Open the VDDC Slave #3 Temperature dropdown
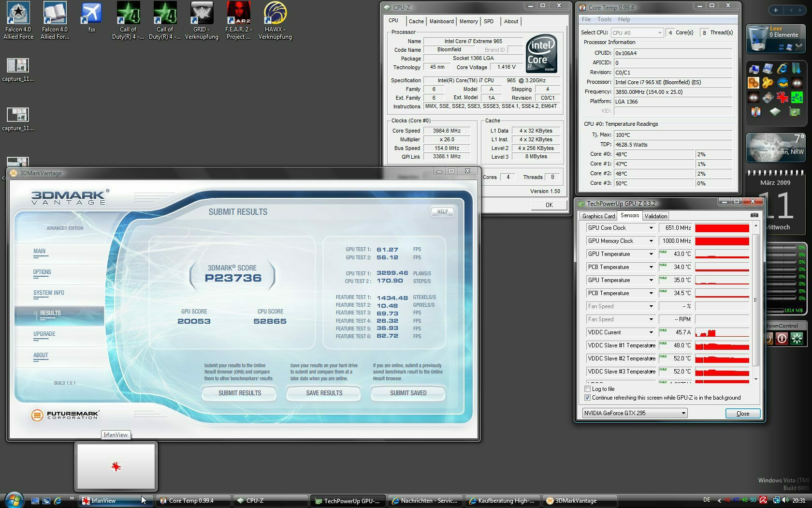The image size is (812, 508). click(x=651, y=372)
